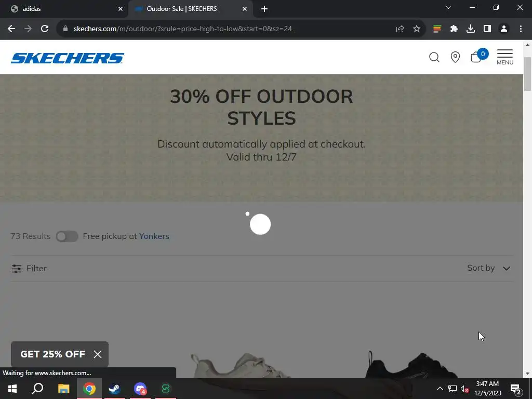This screenshot has height=399, width=532.
Task: Open the striped colored extension icon
Action: click(437, 29)
